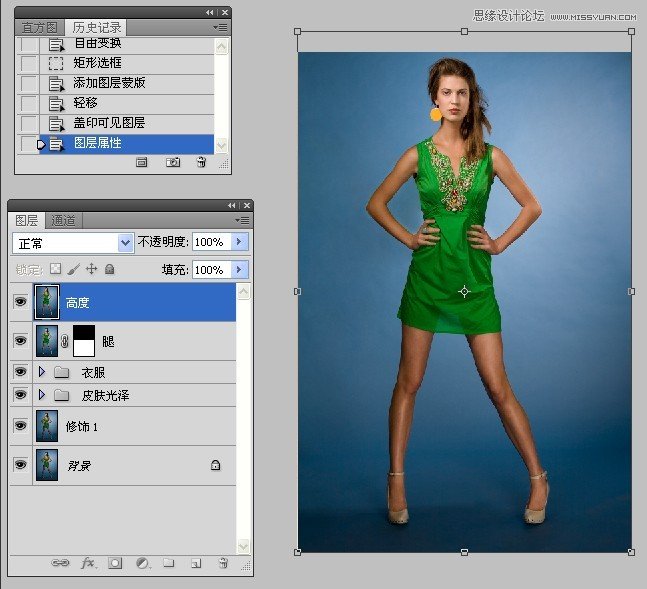Hide the 高度 layer
The height and width of the screenshot is (589, 647).
[21, 302]
